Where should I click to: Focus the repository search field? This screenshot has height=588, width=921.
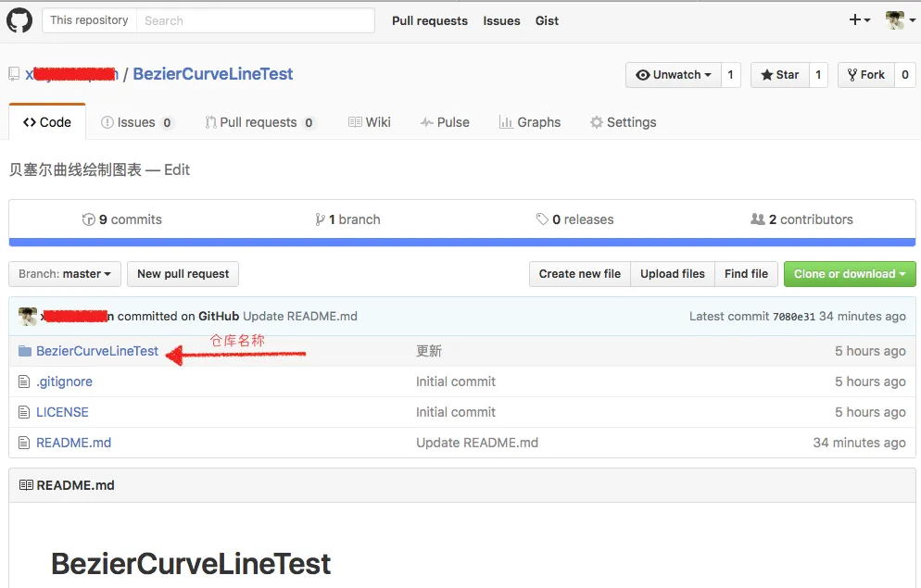pos(255,20)
